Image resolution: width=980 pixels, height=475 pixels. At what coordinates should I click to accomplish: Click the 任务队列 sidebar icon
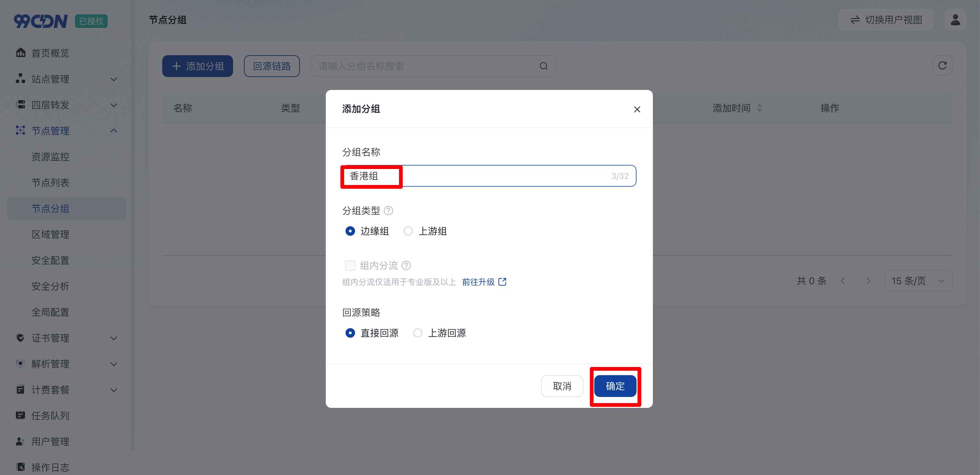[20, 415]
